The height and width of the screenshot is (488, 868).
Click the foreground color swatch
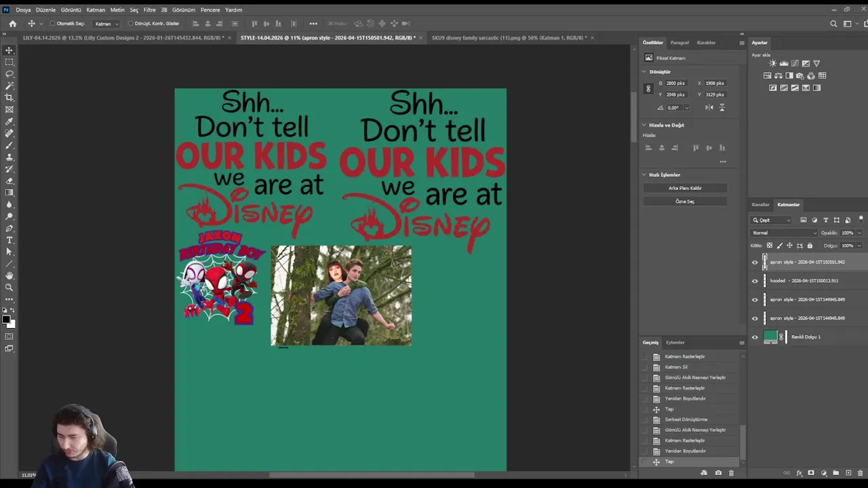(x=6, y=319)
